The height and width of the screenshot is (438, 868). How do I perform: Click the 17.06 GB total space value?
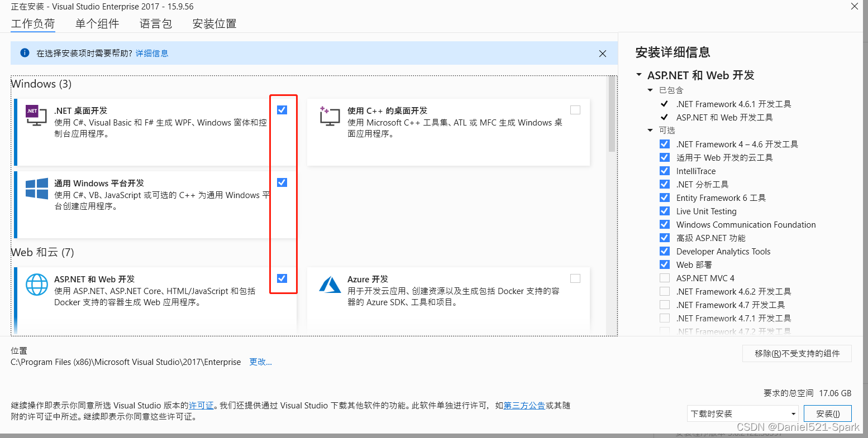click(x=835, y=393)
